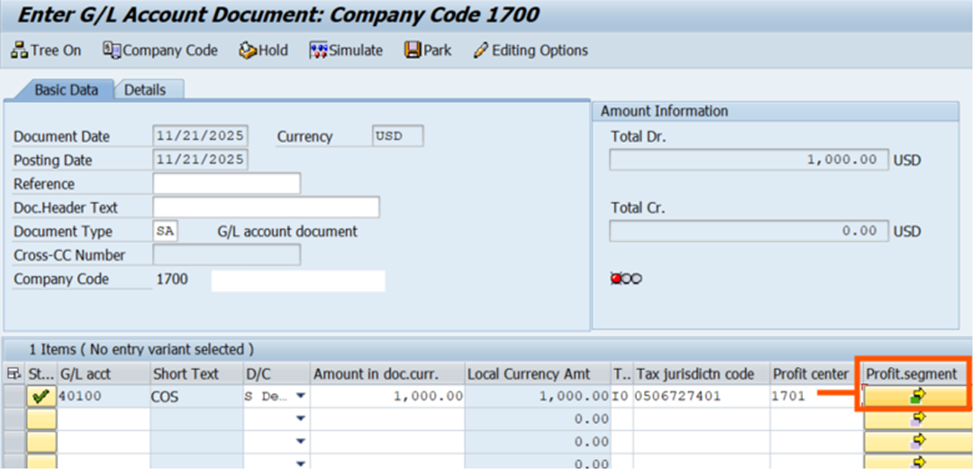Click the Profit segment arrow in row one

(x=917, y=396)
